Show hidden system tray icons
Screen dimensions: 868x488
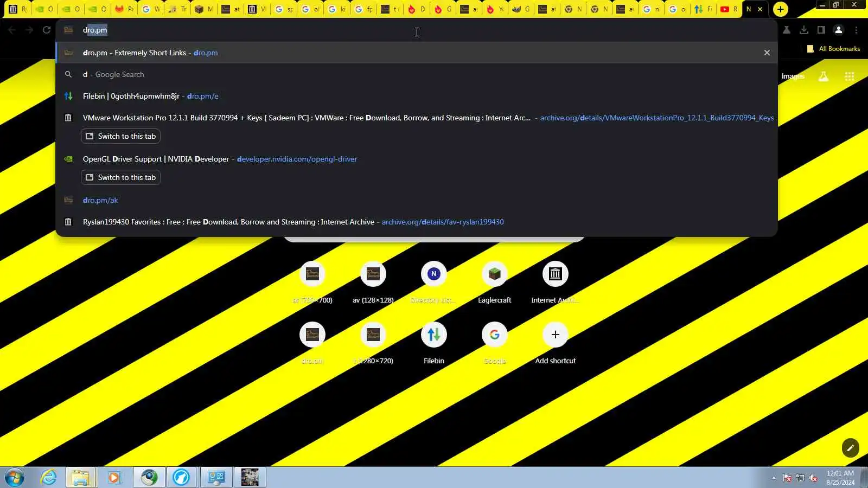click(774, 478)
